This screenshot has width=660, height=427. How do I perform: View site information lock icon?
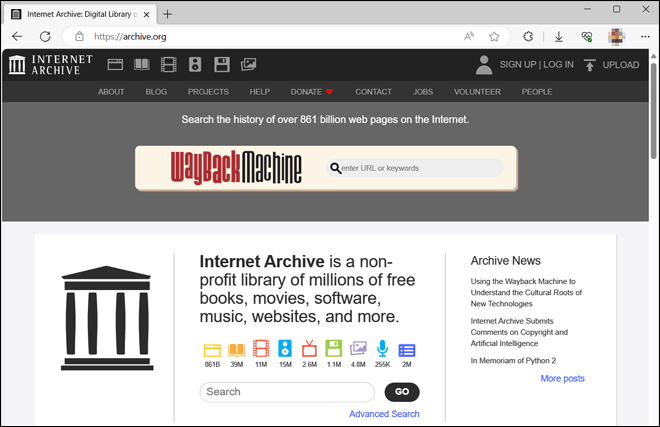[79, 37]
